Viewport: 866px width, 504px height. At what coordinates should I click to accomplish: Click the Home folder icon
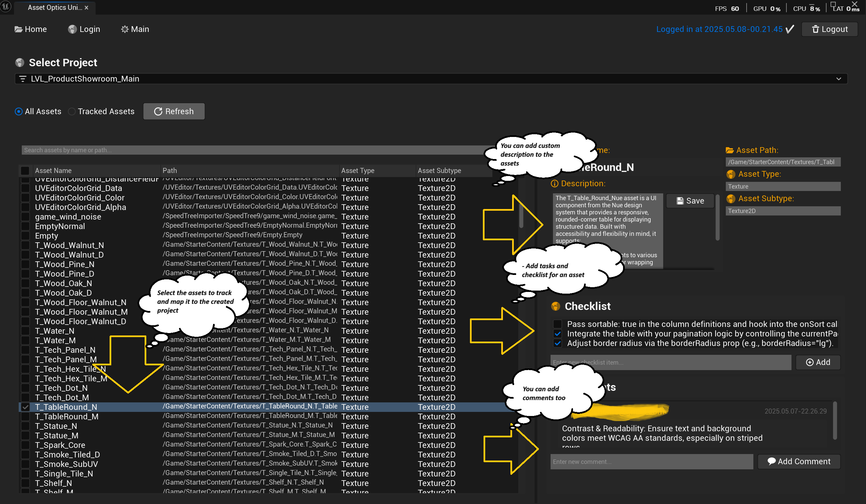(x=18, y=29)
